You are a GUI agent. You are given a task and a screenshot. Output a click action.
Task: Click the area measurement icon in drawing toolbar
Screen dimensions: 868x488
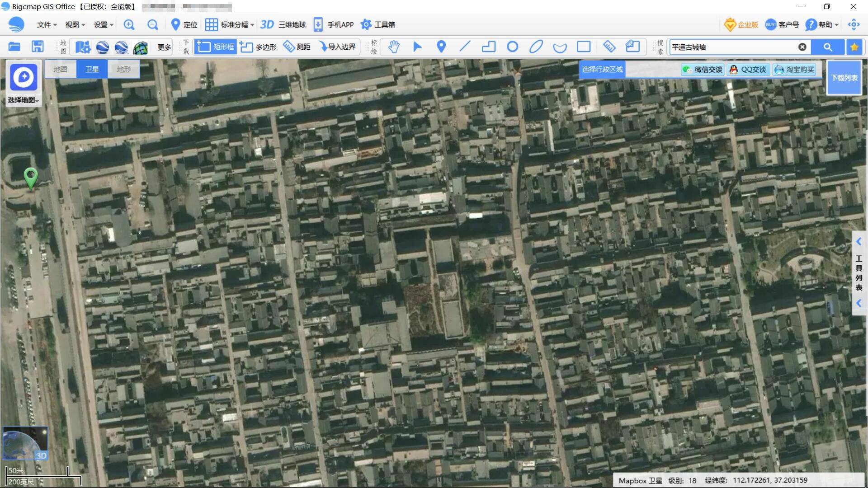pyautogui.click(x=632, y=47)
